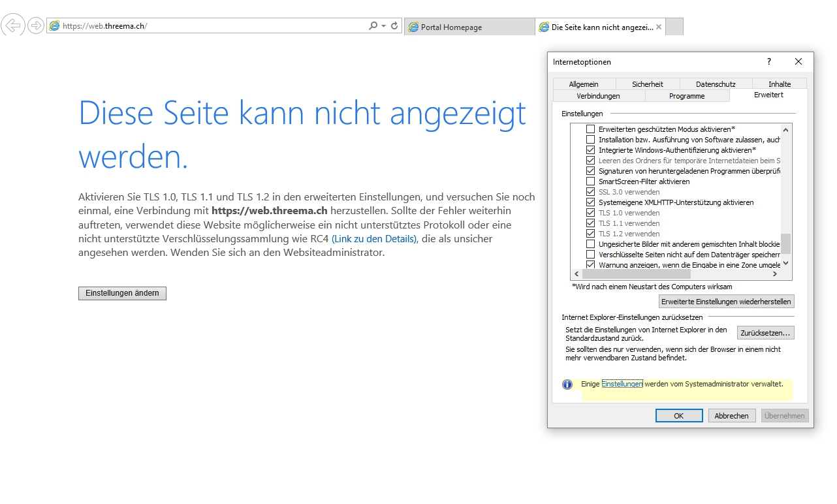
Task: Click the Portal Homepage tab favicon
Action: pos(413,27)
